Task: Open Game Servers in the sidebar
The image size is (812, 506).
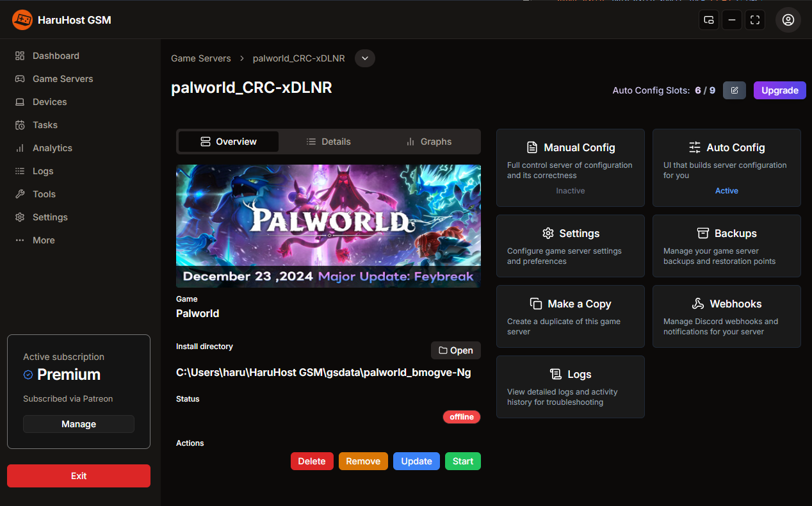Action: click(x=63, y=79)
